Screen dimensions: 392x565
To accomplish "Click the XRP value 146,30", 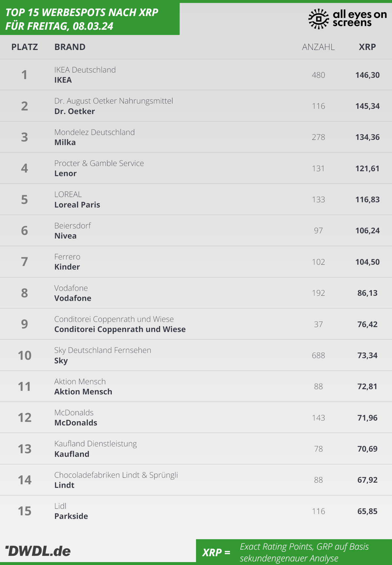I will pyautogui.click(x=367, y=75).
